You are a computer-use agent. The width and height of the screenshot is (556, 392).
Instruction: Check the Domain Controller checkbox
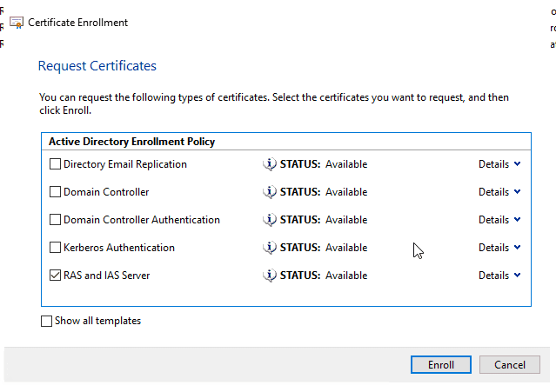[x=55, y=191]
